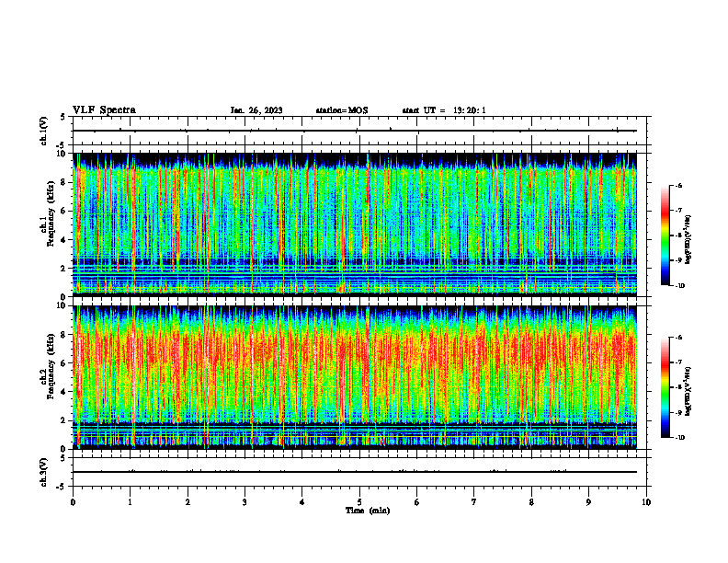This screenshot has height=563, width=728.
Task: Click time axis tick label "1"
Action: point(130,502)
